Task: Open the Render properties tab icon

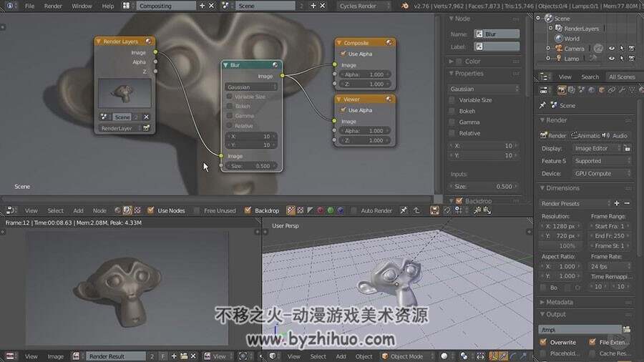Action: point(562,90)
